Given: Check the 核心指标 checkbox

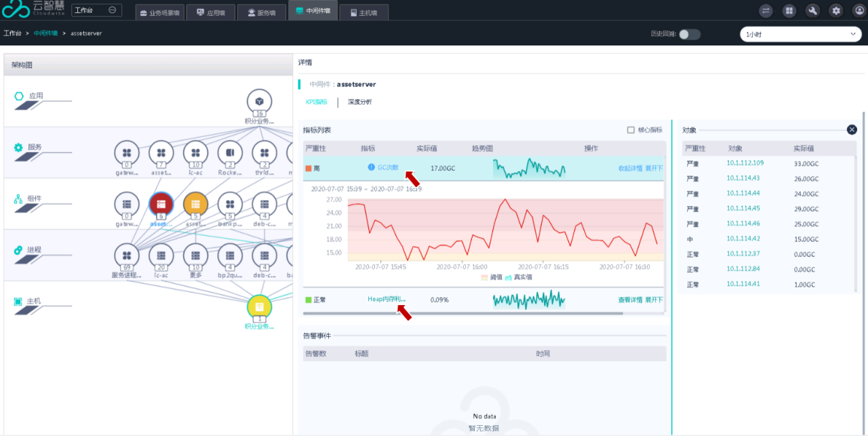Looking at the screenshot, I should [631, 130].
